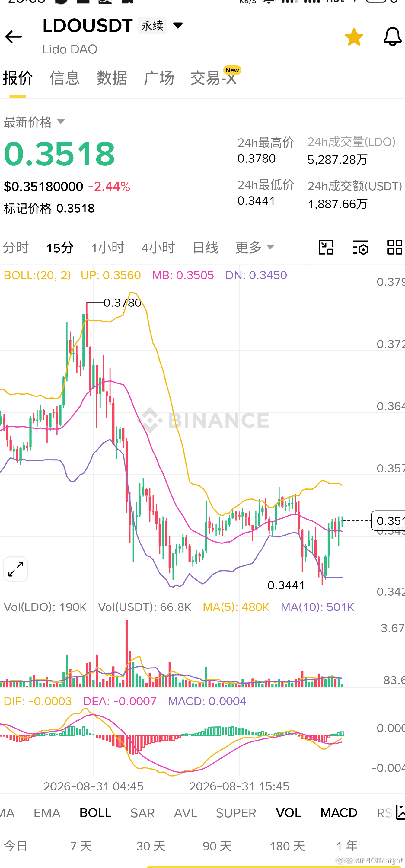Select the 1 年 performance range
The image size is (405, 868).
click(x=347, y=846)
